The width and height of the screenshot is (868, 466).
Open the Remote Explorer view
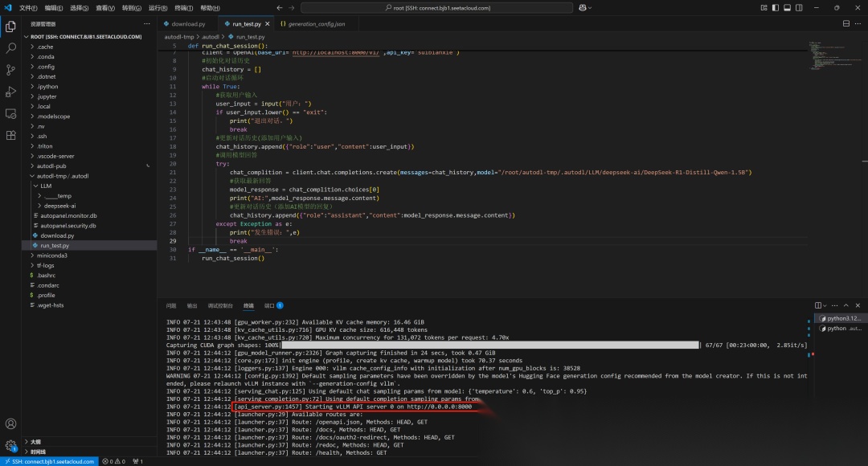pos(10,113)
